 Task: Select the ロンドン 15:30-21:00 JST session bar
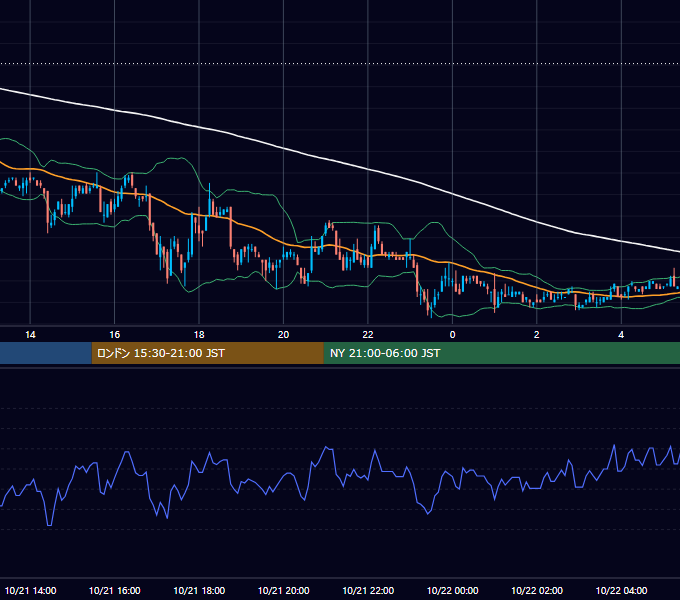point(207,353)
